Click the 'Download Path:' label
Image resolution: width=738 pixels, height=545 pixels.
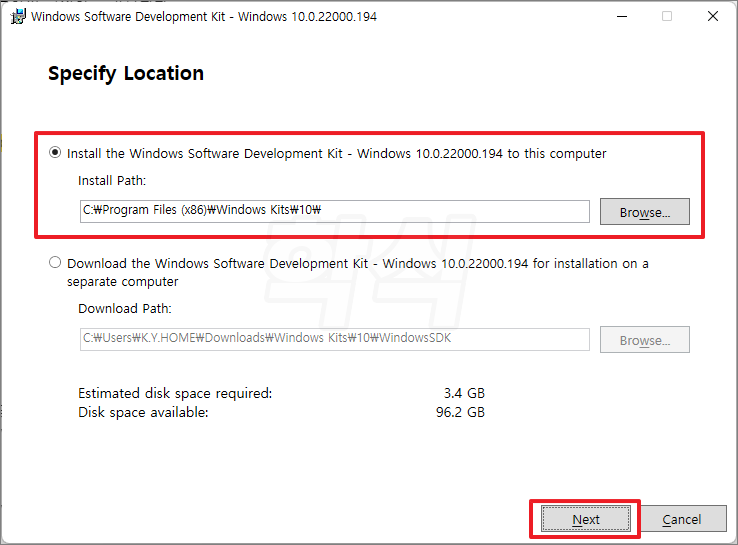pos(125,309)
